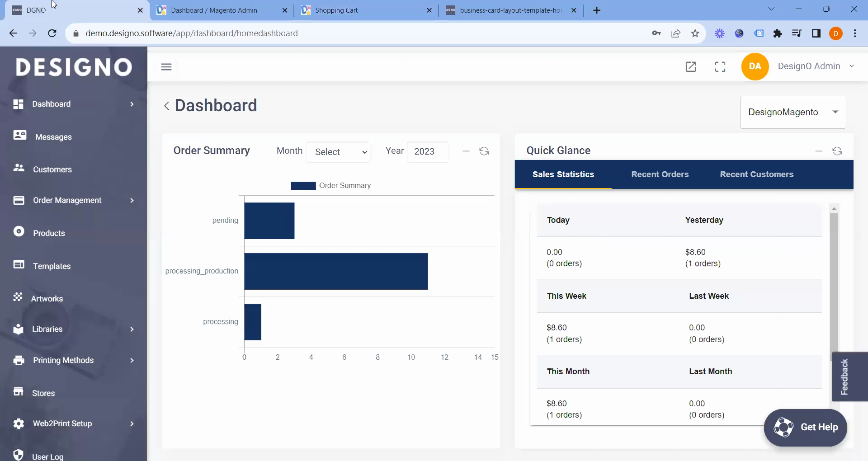This screenshot has width=868, height=461.
Task: Bookmark this page with star icon
Action: pos(695,33)
